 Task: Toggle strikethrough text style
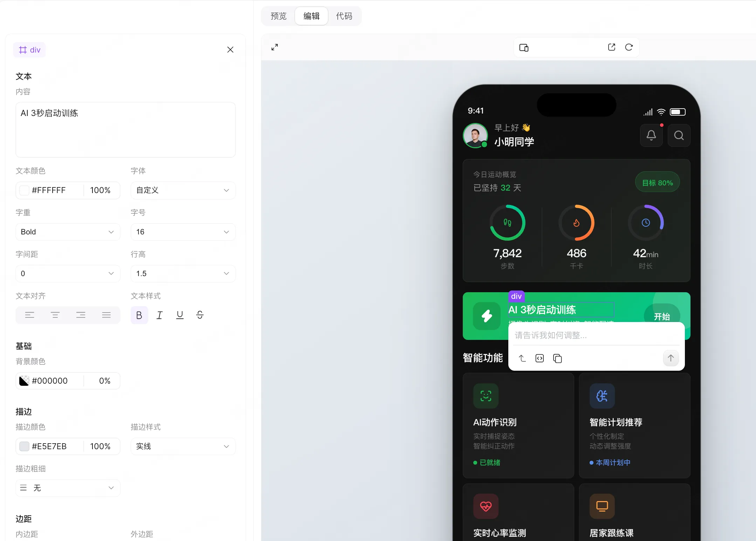(x=200, y=315)
